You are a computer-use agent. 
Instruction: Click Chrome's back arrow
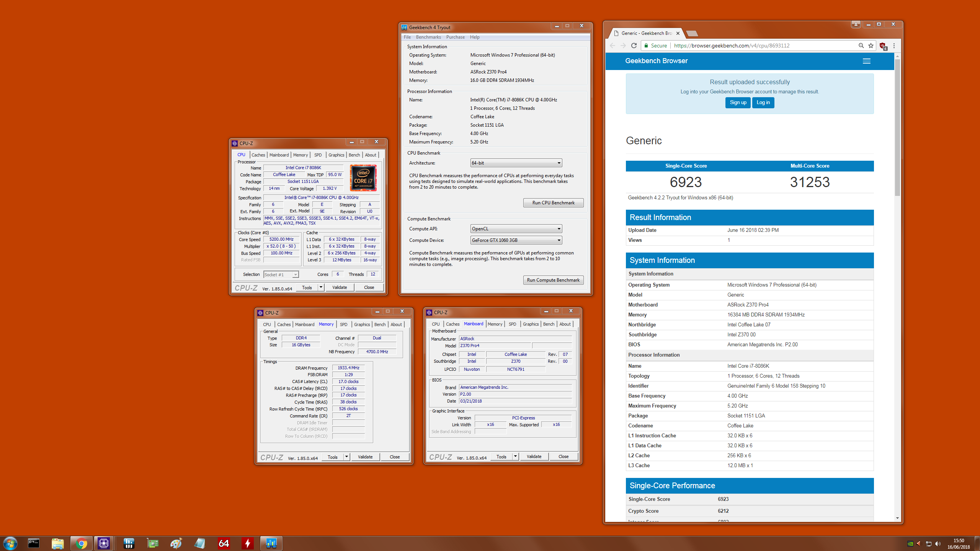pos(612,46)
